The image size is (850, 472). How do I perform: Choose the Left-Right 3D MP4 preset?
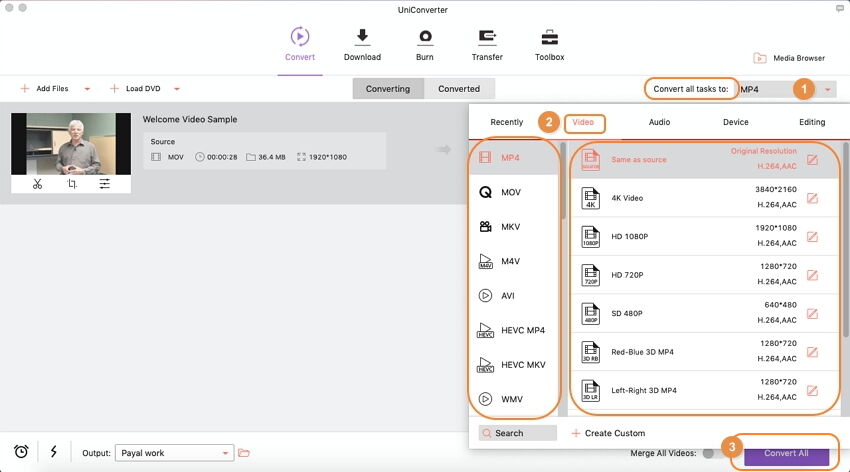(705, 390)
